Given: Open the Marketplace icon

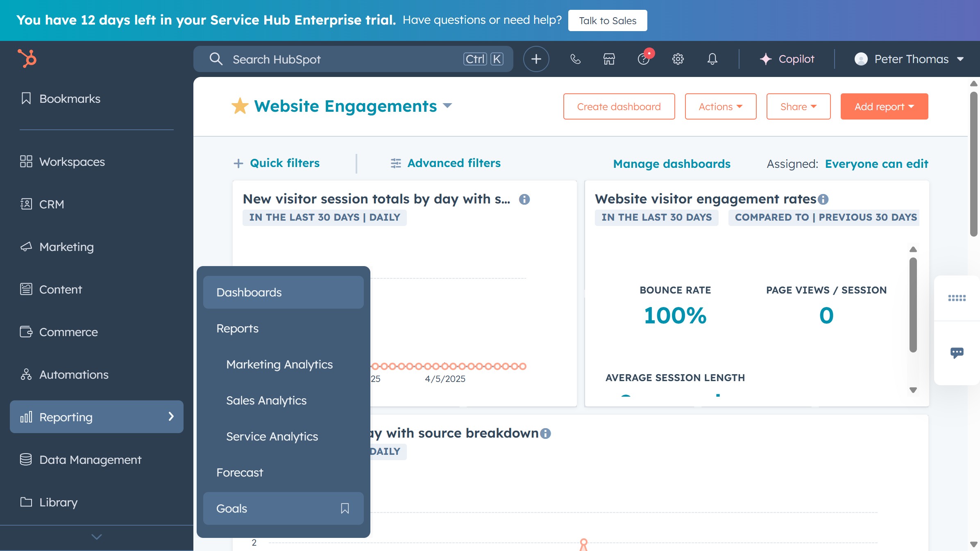Looking at the screenshot, I should (x=609, y=59).
